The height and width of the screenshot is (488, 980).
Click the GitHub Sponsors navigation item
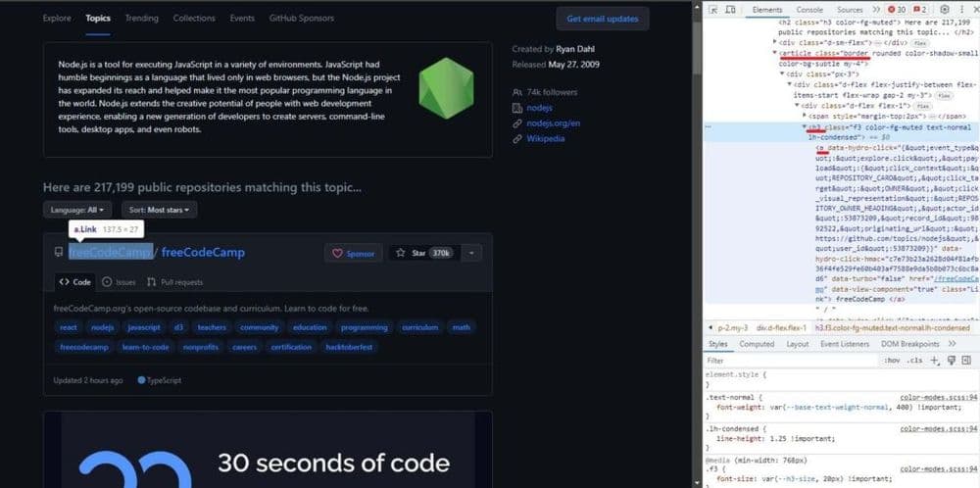(301, 18)
